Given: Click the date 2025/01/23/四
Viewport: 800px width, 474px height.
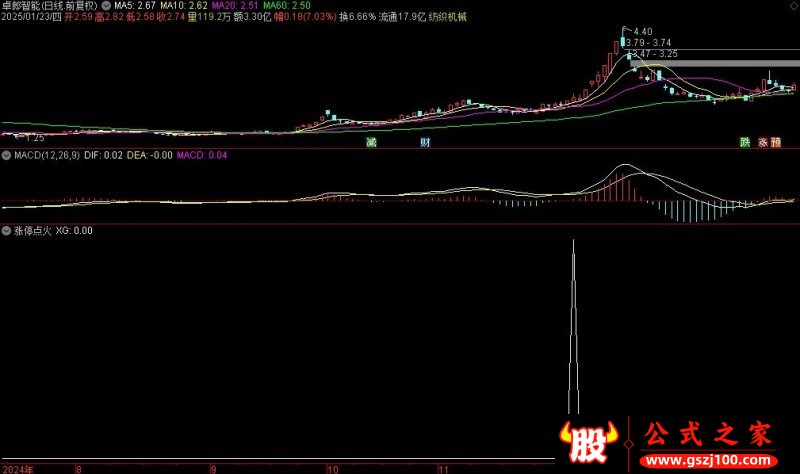Looking at the screenshot, I should 31,17.
